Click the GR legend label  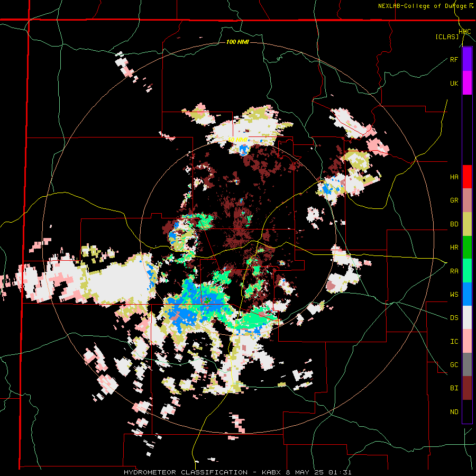click(454, 200)
